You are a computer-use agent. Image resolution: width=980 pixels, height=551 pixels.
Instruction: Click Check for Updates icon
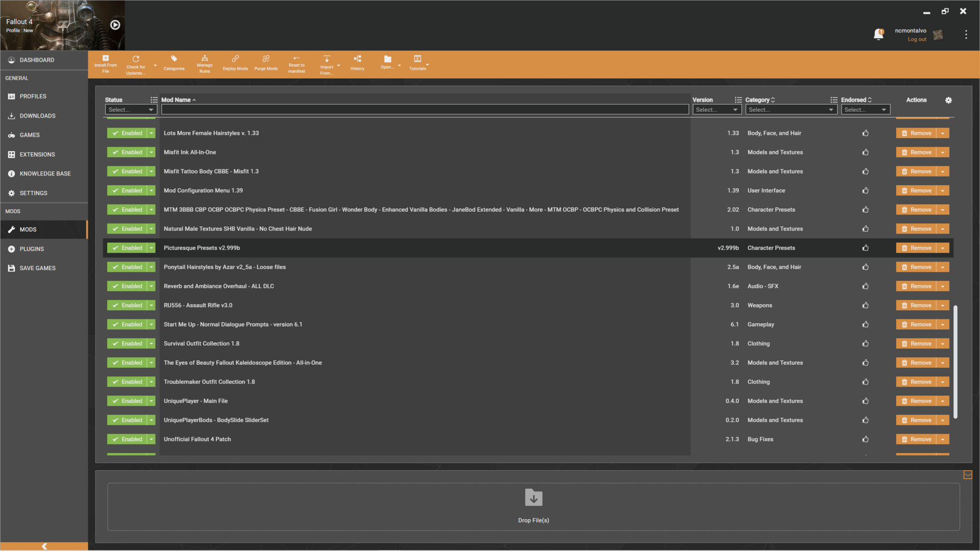point(136,59)
